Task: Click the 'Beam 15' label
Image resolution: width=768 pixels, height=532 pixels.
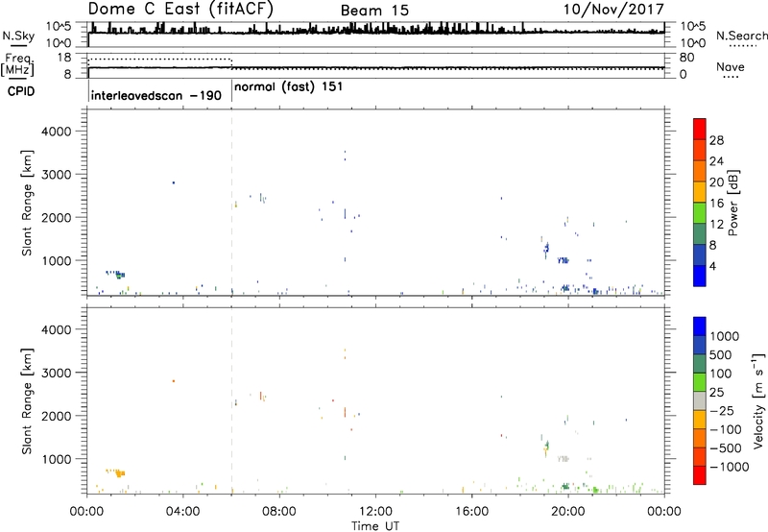Action: pos(374,11)
